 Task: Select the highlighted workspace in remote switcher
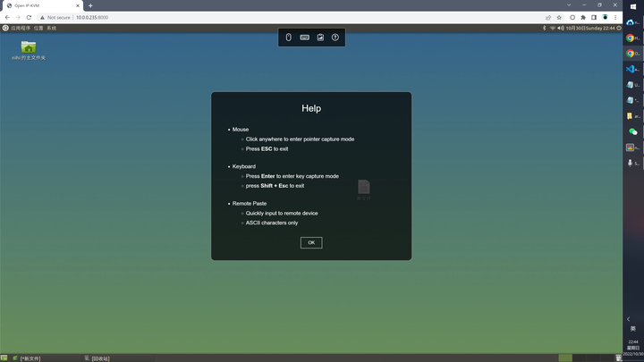[565, 358]
